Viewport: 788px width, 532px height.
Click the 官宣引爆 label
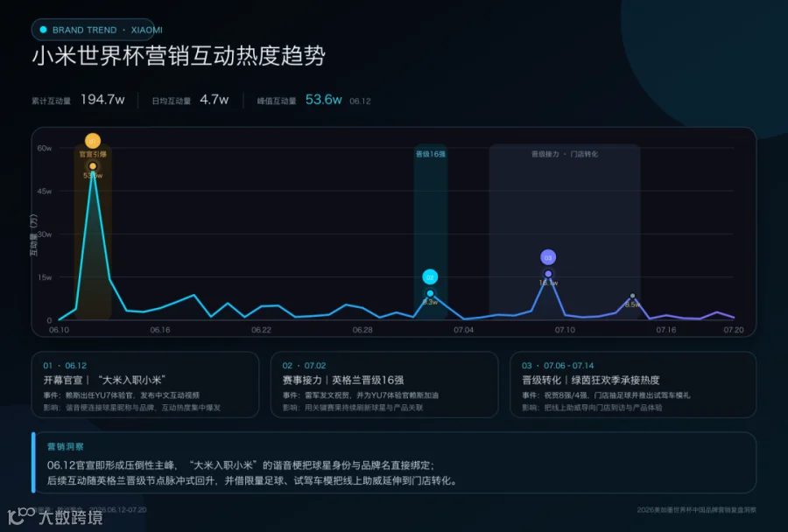(x=93, y=154)
